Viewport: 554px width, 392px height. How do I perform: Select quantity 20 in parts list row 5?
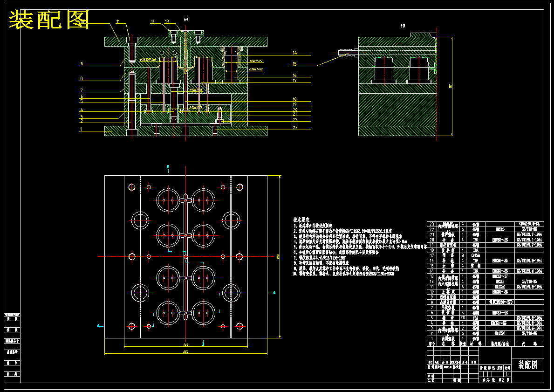[463, 318]
